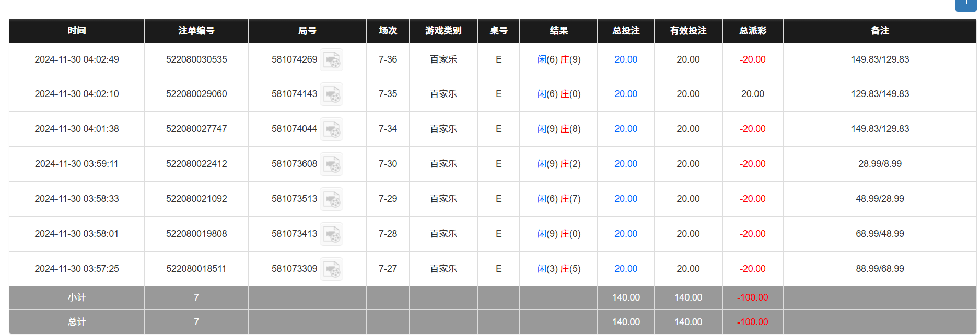The width and height of the screenshot is (980, 335).
Task: Click the blue page button at top right
Action: (x=966, y=4)
